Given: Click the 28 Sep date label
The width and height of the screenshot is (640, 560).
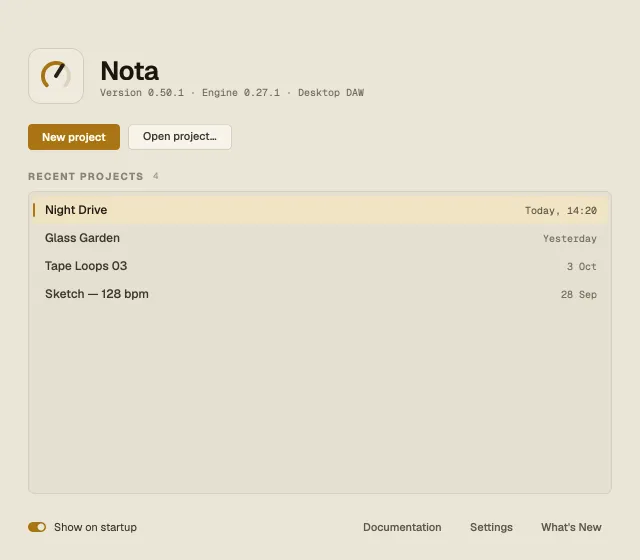Looking at the screenshot, I should click(578, 294).
